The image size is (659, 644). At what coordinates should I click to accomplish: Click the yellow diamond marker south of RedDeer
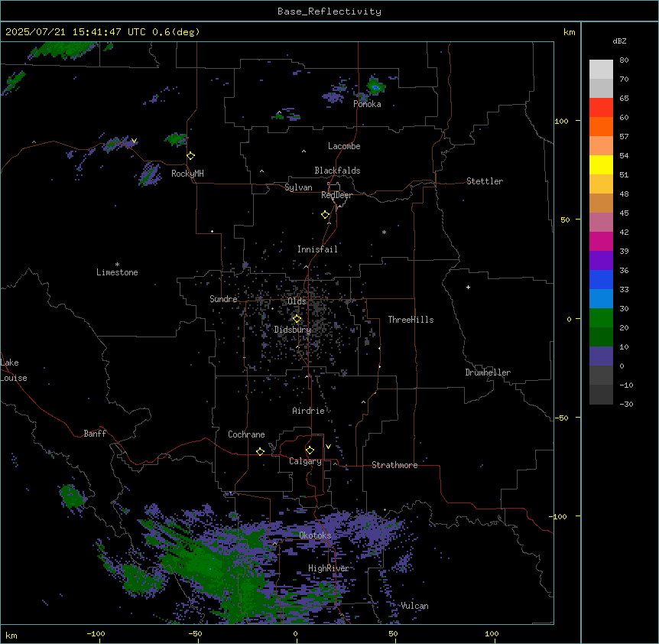coord(326,215)
